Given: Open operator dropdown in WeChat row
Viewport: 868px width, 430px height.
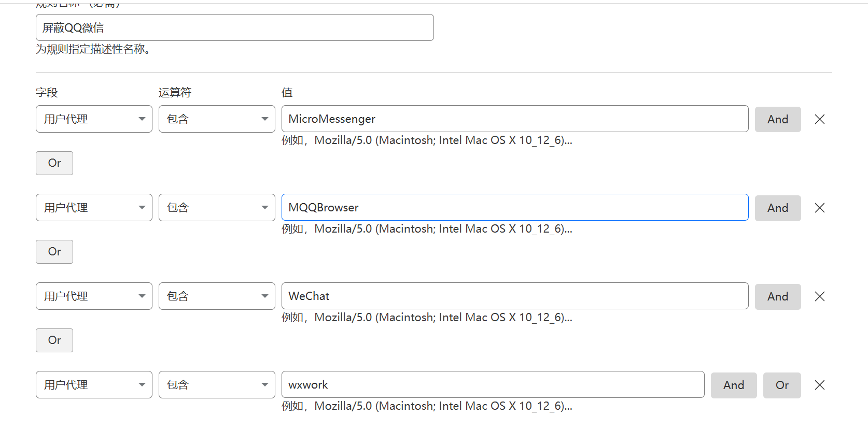Looking at the screenshot, I should click(x=217, y=296).
